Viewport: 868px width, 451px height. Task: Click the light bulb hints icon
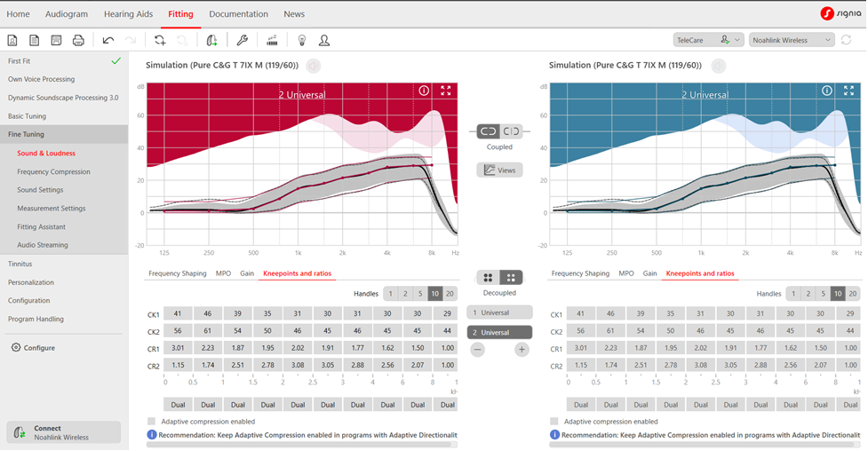pyautogui.click(x=302, y=41)
